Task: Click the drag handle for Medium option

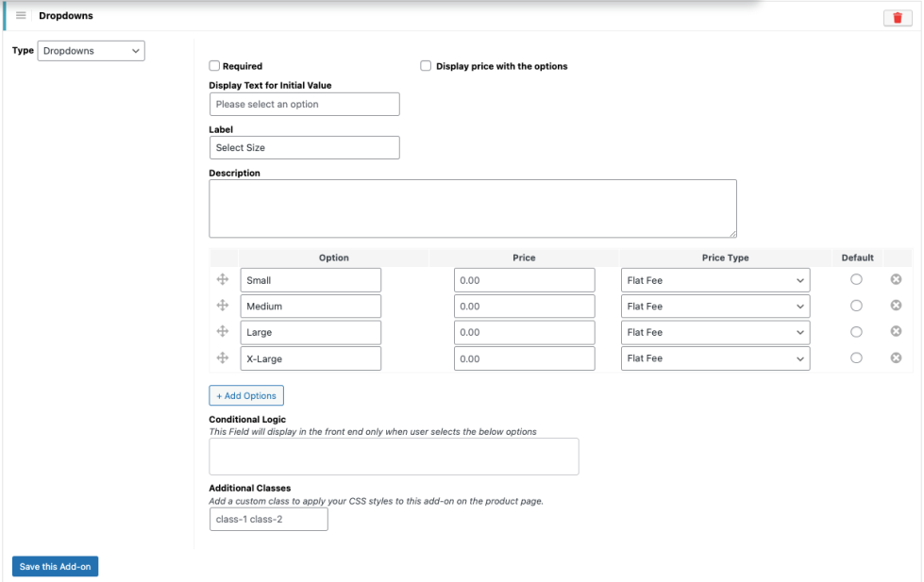Action: pyautogui.click(x=224, y=306)
